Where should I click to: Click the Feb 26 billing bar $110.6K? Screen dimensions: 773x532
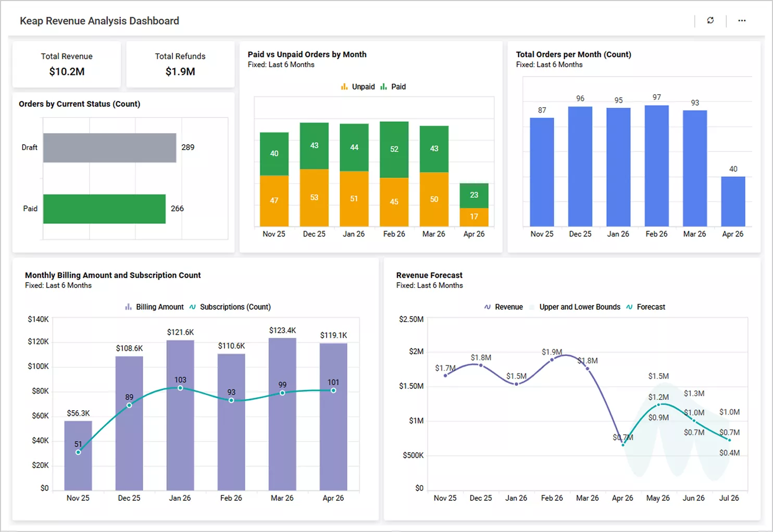pyautogui.click(x=231, y=422)
